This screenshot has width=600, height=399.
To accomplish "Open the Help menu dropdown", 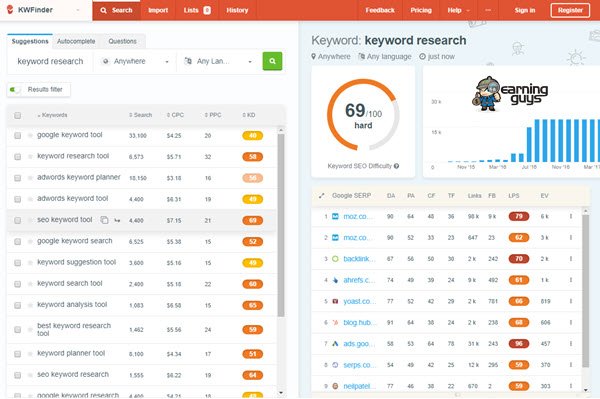I will tap(458, 10).
